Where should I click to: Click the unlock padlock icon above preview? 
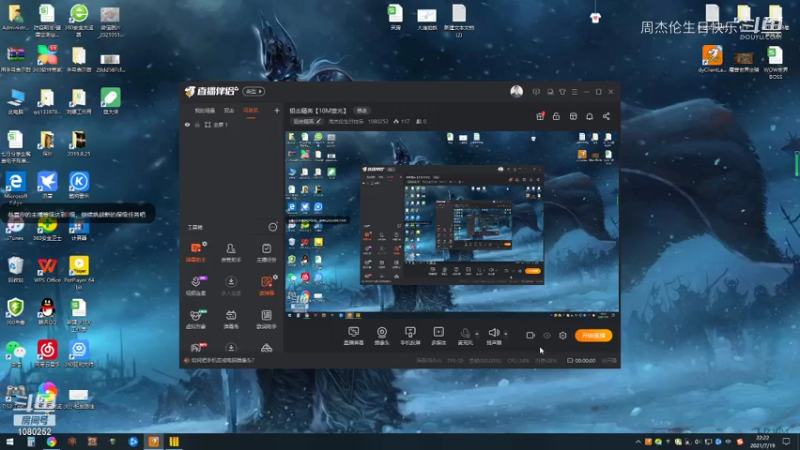pos(556,116)
